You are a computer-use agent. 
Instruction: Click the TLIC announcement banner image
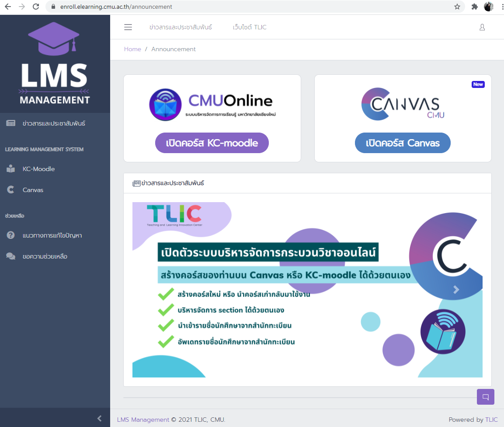point(307,290)
